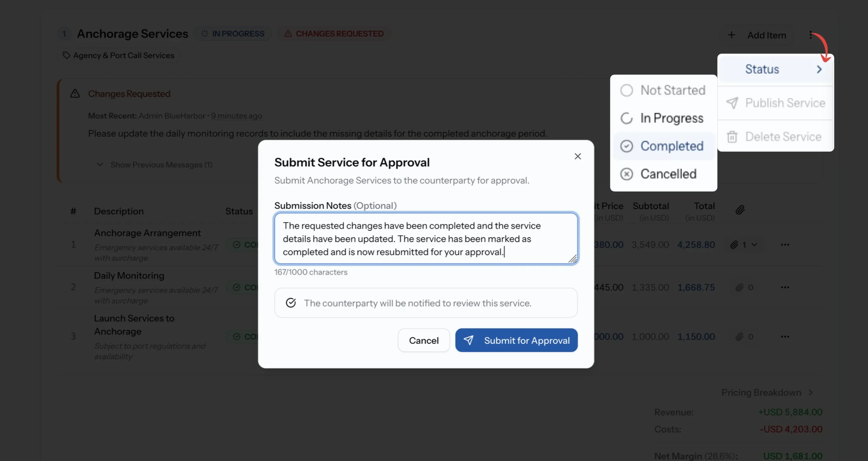Viewport: 868px width, 461px height.
Task: Expand Show Previous Messages (1)
Action: (155, 165)
